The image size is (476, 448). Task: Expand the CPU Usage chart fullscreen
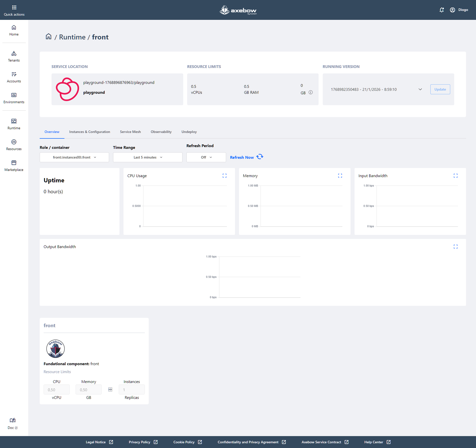tap(224, 176)
